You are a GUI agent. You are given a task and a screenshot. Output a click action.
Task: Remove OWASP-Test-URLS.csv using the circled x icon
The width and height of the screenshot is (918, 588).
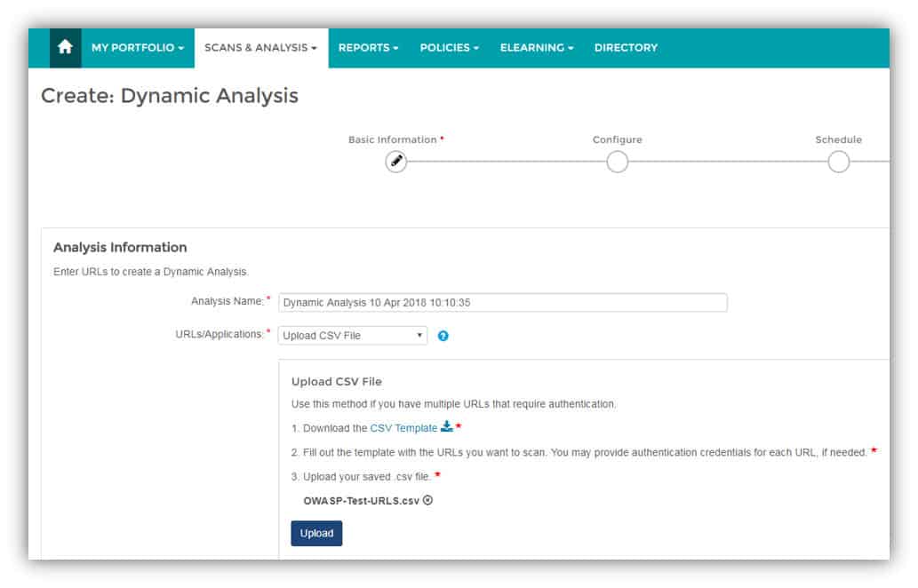click(428, 500)
